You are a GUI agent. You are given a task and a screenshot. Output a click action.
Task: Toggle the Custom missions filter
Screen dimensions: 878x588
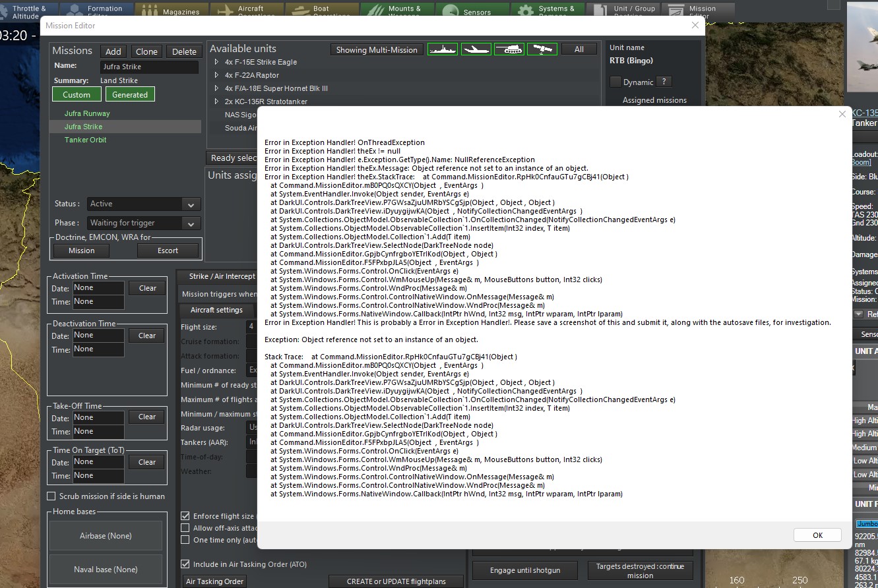coord(77,94)
